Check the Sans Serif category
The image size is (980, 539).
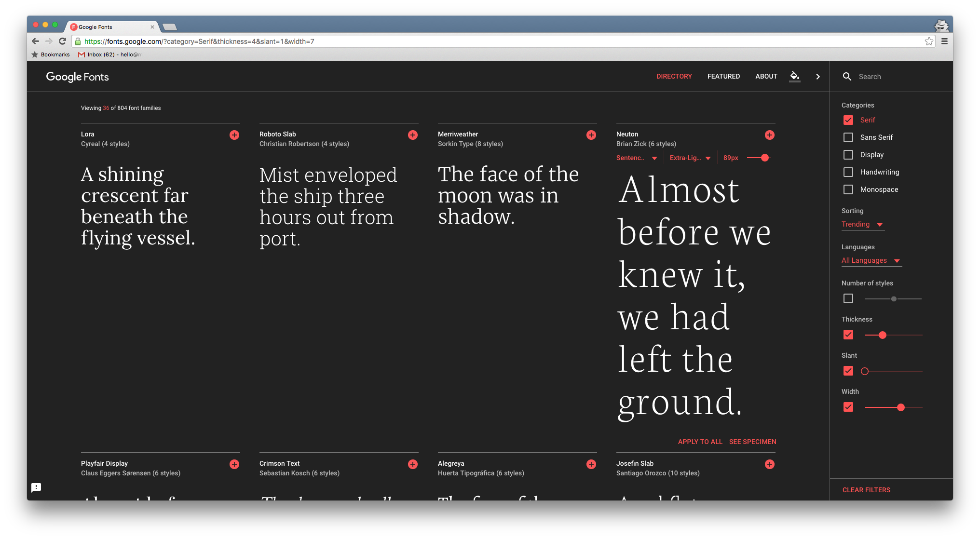pos(848,137)
